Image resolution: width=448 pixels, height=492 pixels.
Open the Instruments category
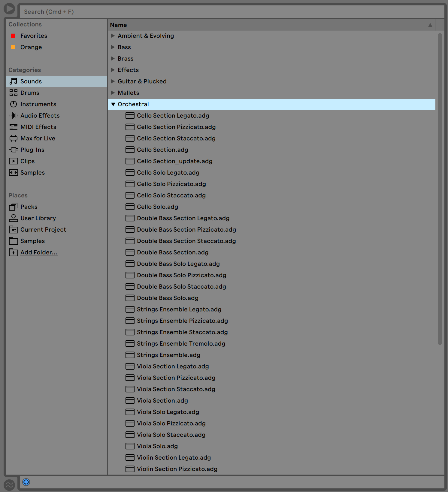pyautogui.click(x=38, y=104)
